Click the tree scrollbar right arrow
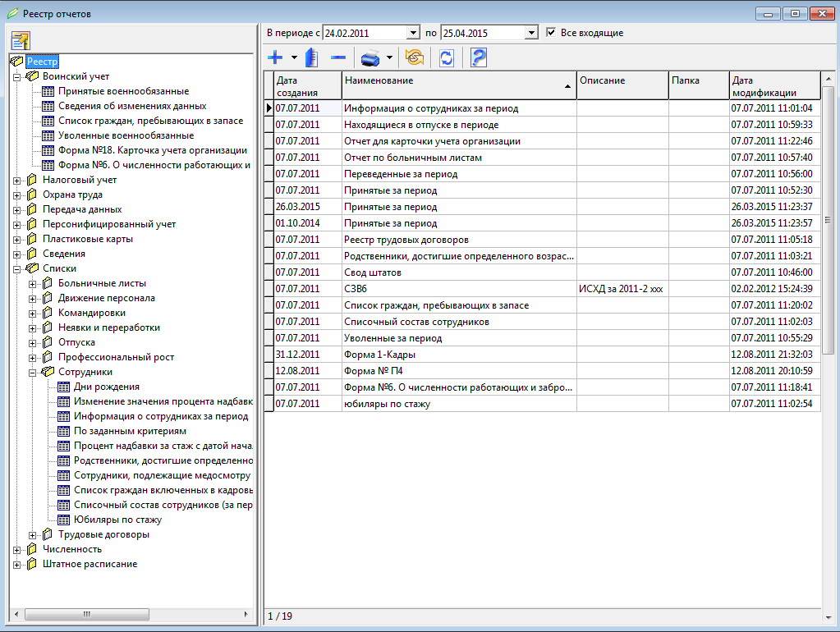 click(x=246, y=614)
